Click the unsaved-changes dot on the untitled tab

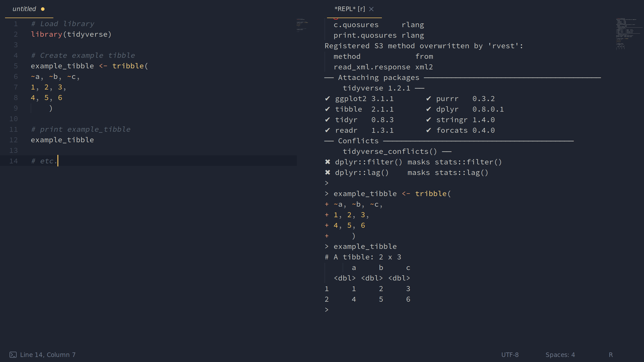point(43,9)
